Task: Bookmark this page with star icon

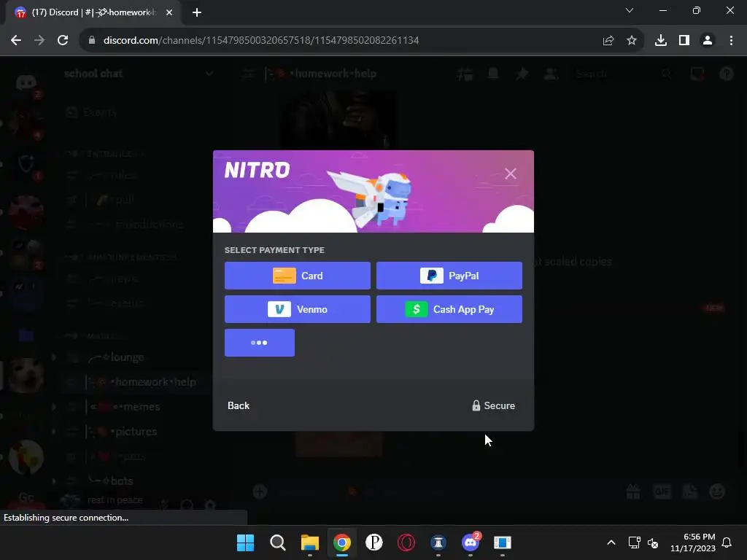Action: pyautogui.click(x=632, y=41)
